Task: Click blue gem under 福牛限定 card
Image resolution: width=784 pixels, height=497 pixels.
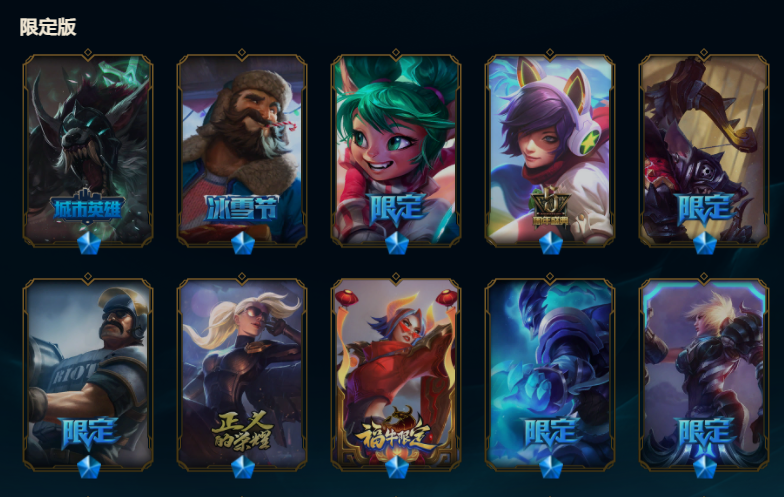Action: [397, 467]
